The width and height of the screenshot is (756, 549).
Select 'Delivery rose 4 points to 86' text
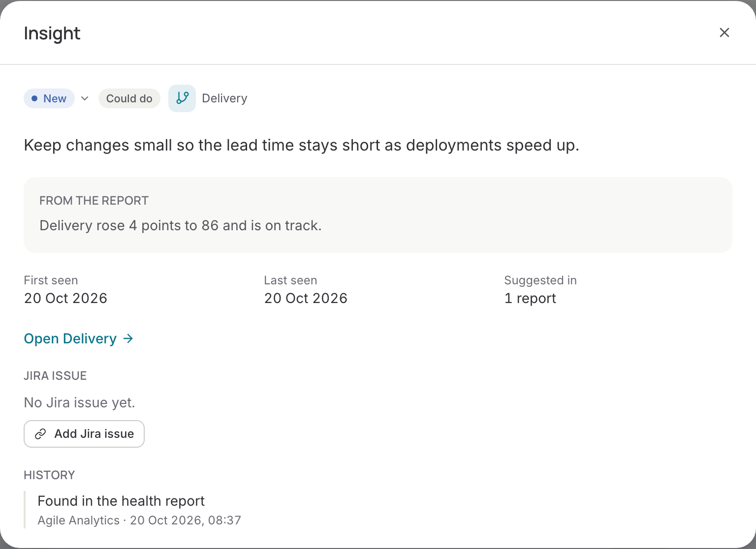[x=129, y=226]
